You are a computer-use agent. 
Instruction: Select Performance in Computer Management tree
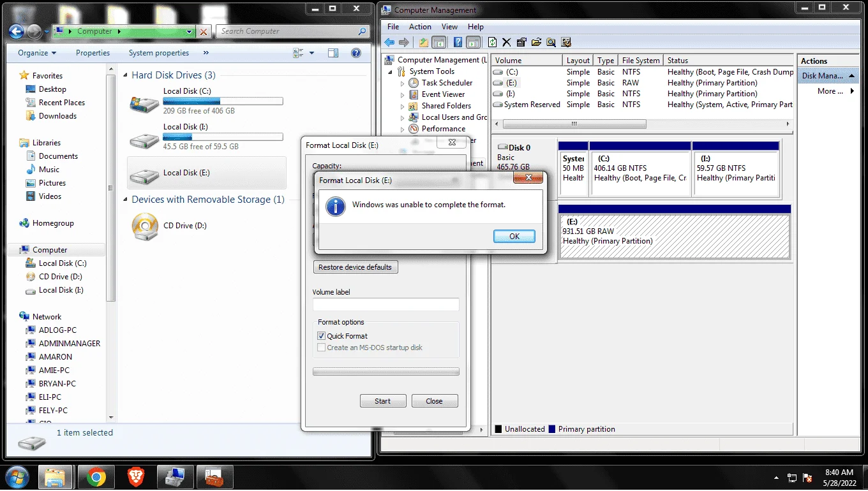tap(444, 129)
